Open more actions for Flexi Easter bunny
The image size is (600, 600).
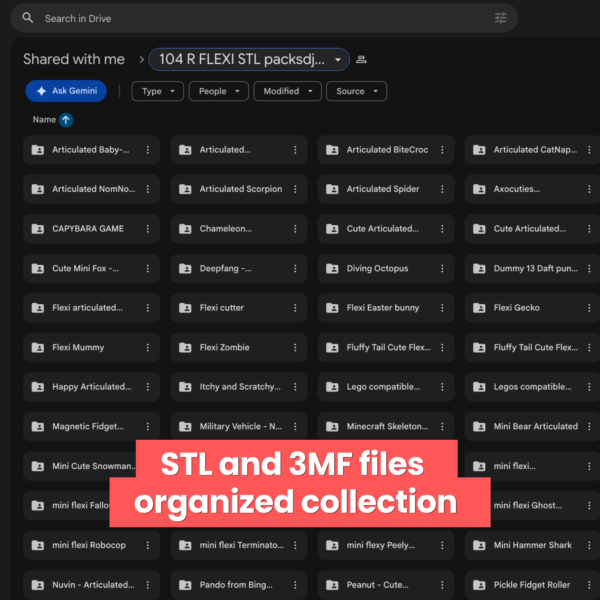pyautogui.click(x=442, y=308)
